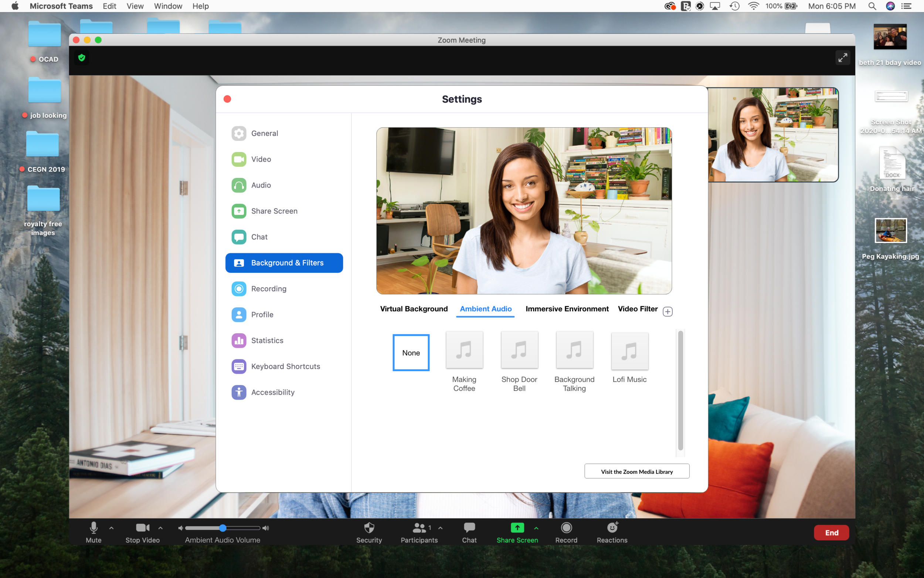Select None for ambient audio
924x578 pixels.
point(411,352)
